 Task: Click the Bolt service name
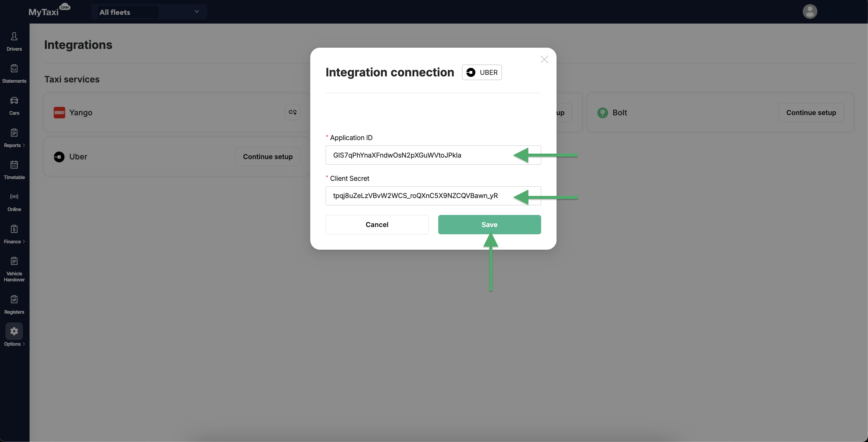620,113
